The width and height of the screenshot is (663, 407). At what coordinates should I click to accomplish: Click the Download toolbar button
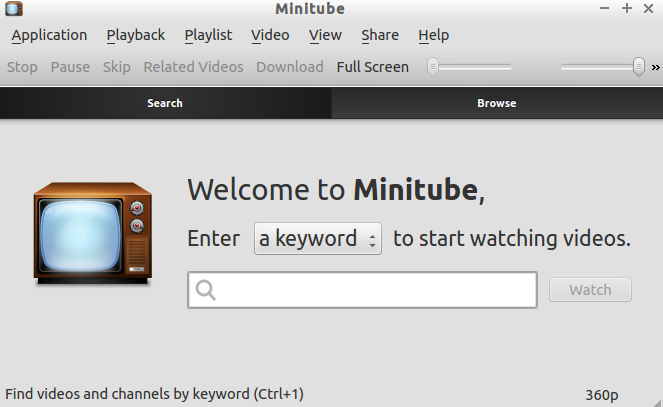point(290,67)
